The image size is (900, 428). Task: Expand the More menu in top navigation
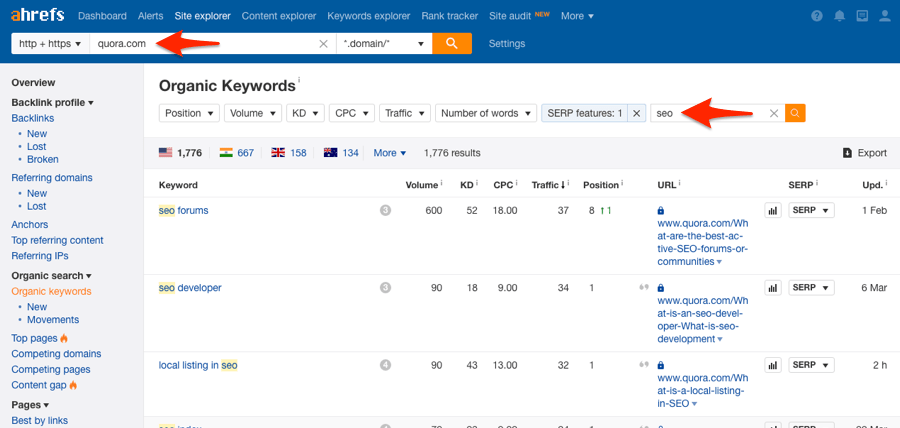coord(577,16)
